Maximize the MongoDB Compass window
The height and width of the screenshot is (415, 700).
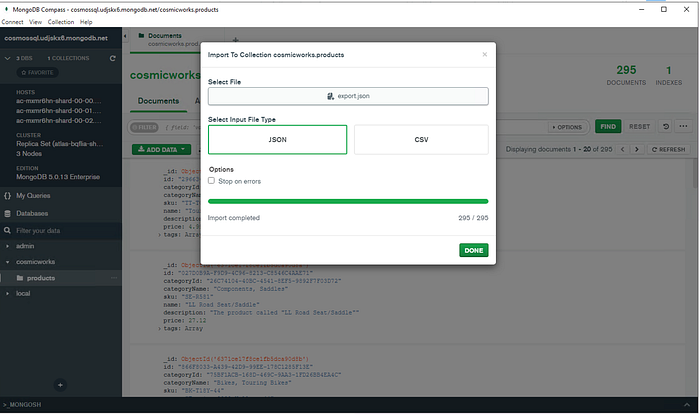pos(664,9)
